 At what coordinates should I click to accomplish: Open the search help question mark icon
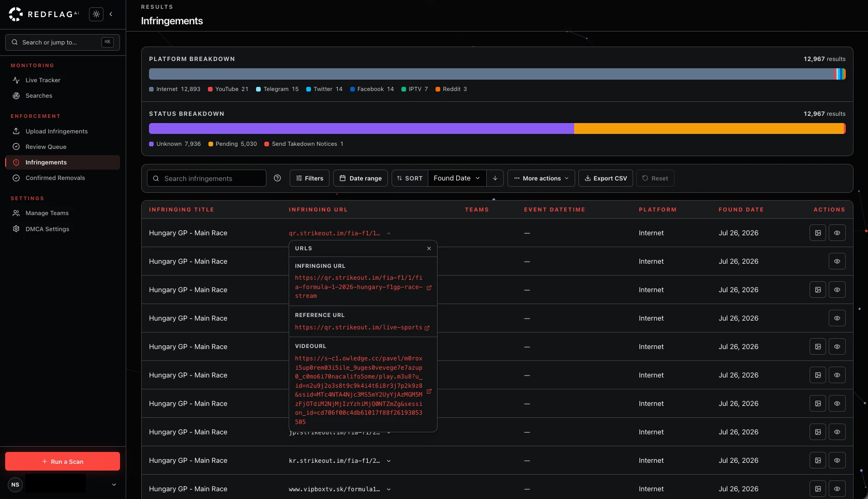[x=277, y=178]
